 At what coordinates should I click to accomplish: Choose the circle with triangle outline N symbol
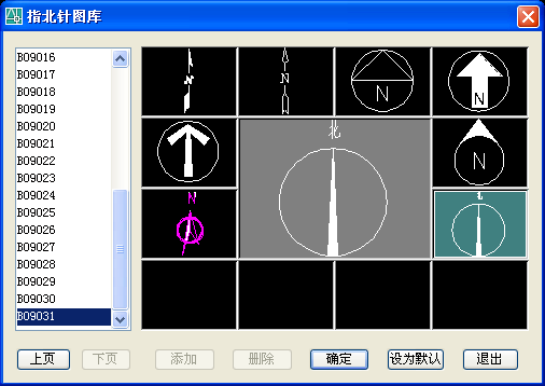click(x=383, y=81)
